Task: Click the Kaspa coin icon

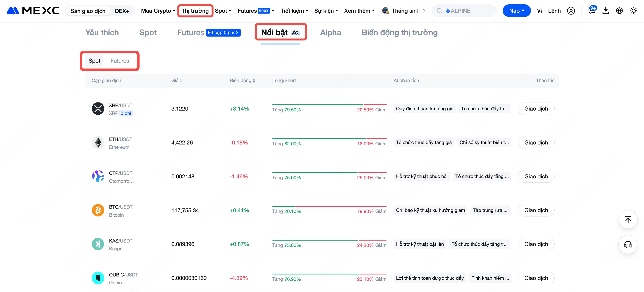Action: tap(98, 244)
